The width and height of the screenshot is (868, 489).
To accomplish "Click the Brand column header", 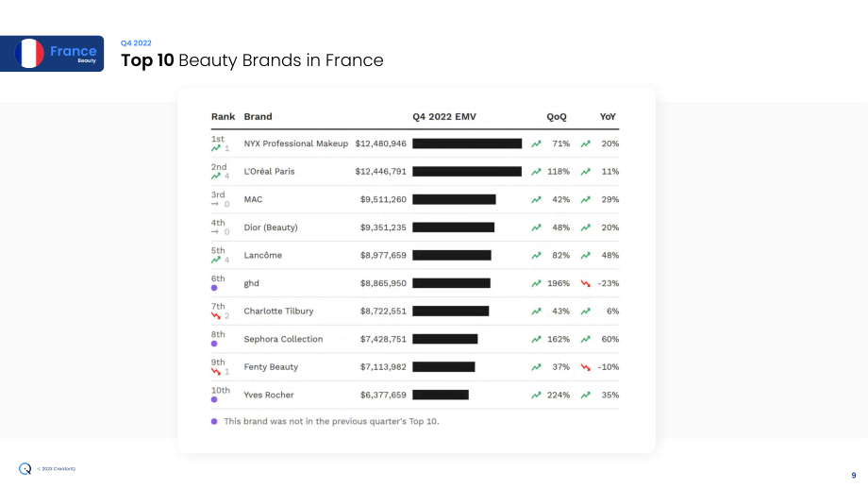I will pyautogui.click(x=258, y=117).
